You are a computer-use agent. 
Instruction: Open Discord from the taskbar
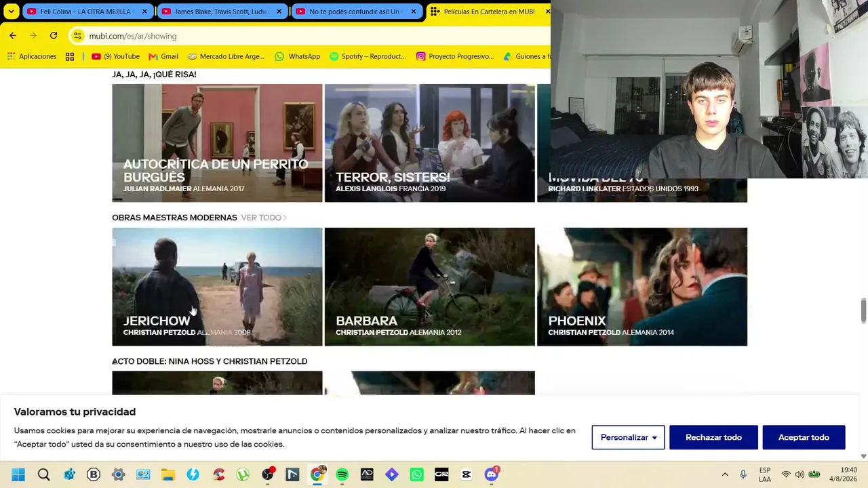click(x=492, y=474)
